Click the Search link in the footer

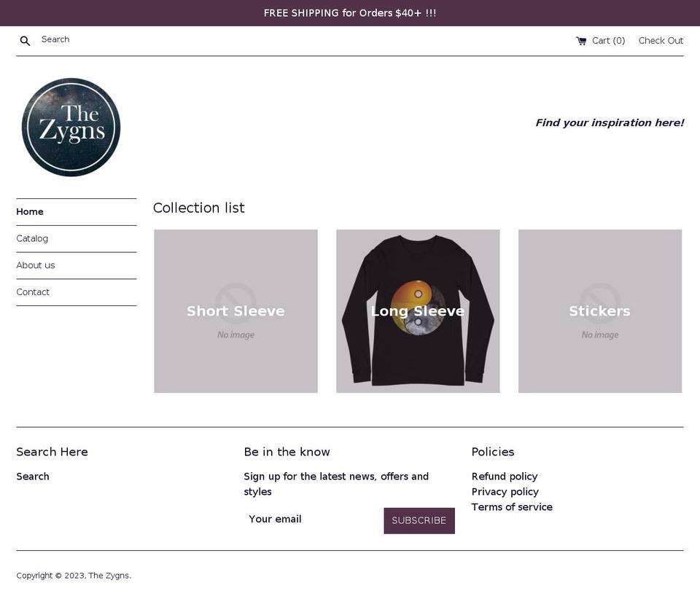pos(33,477)
